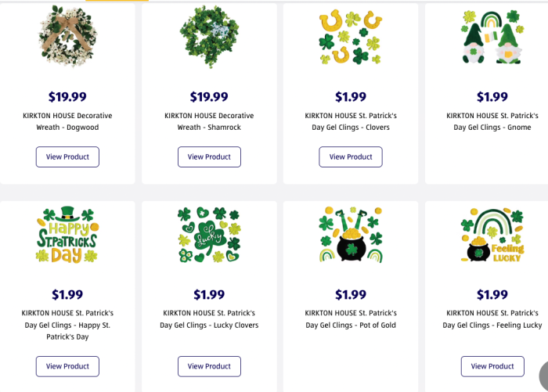Click the Pot of Gold clings image
Screen dimensions: 548x392
[x=351, y=235]
